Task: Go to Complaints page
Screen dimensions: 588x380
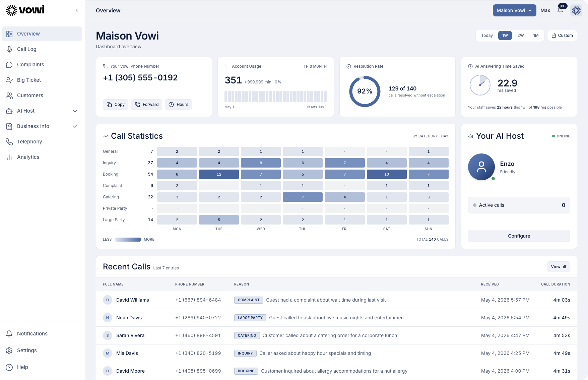Action: [42, 65]
